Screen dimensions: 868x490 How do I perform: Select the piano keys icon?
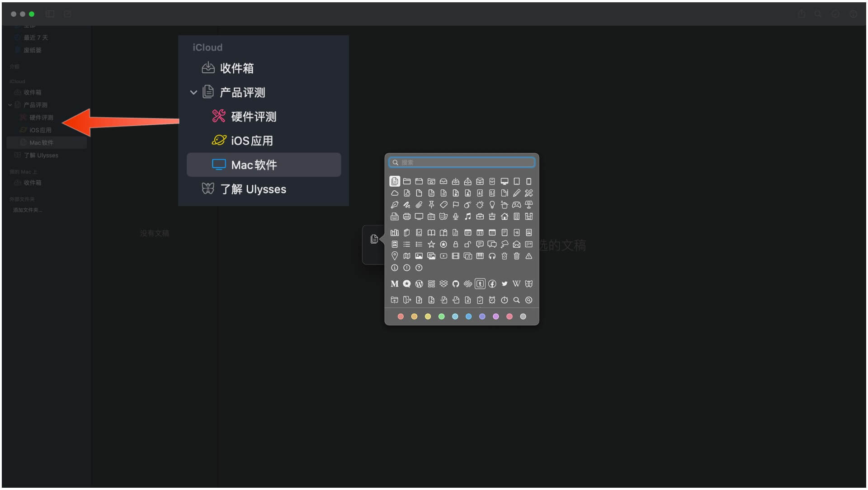(x=480, y=256)
